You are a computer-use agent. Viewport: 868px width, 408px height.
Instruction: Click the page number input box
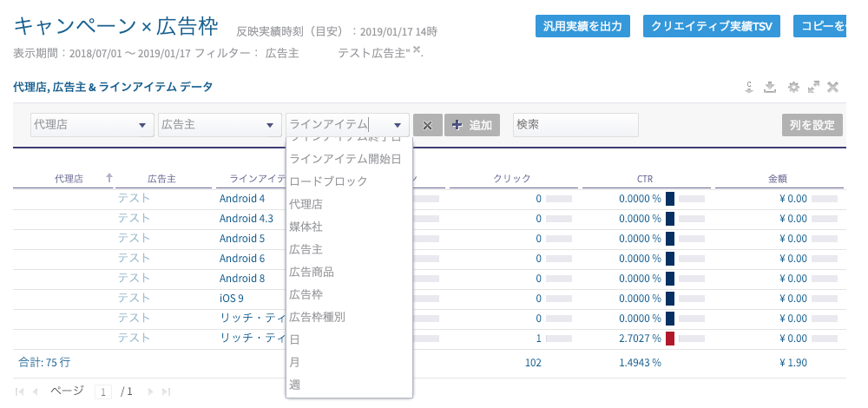click(103, 392)
